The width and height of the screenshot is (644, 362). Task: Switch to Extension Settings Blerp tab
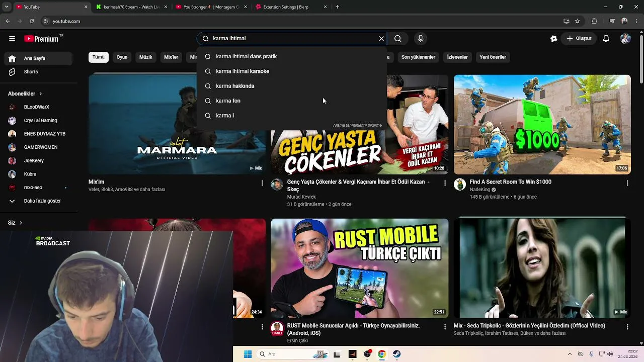pos(291,7)
